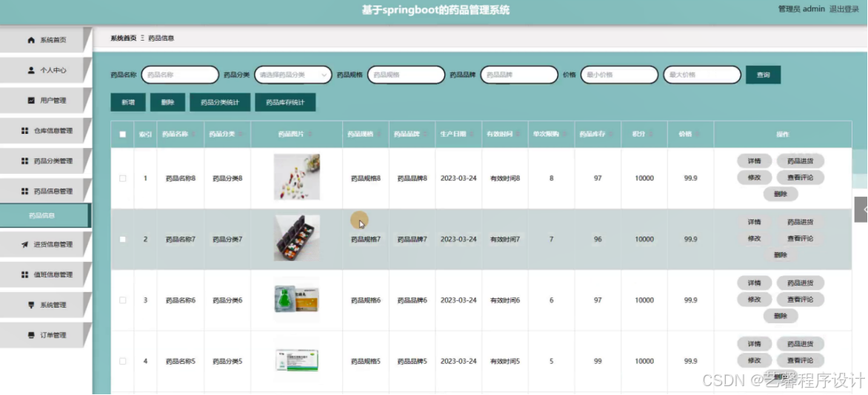Screen dimensions: 868x395
Task: Click the home icon beside 系统首页
Action: 32,41
